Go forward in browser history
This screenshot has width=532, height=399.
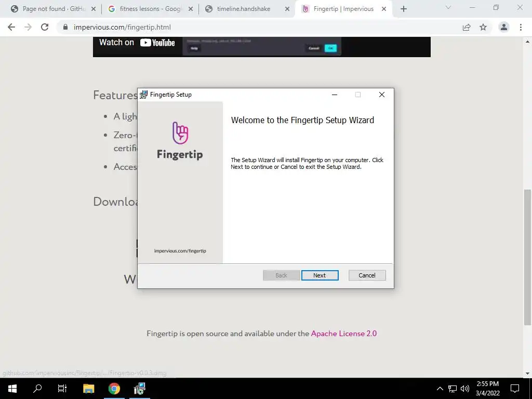28,27
